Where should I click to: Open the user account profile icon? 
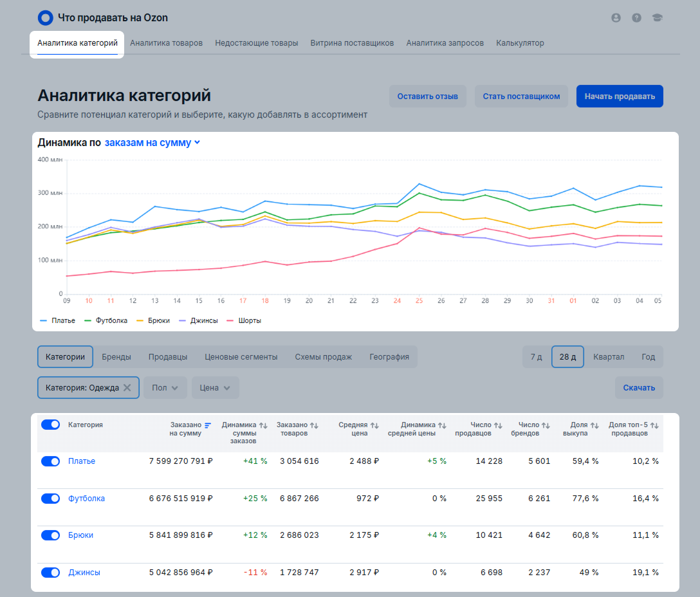click(x=616, y=18)
